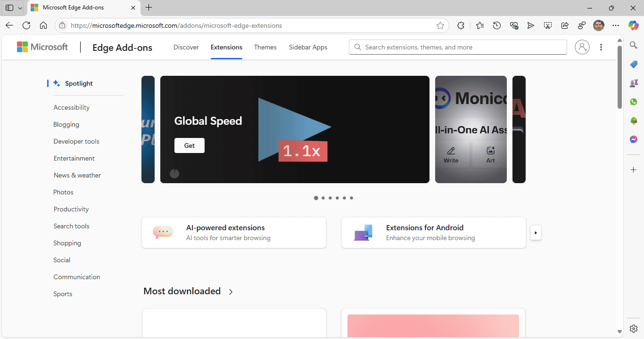The height and width of the screenshot is (339, 644).
Task: Open the Extensions puzzle icon in toolbar
Action: tap(461, 26)
